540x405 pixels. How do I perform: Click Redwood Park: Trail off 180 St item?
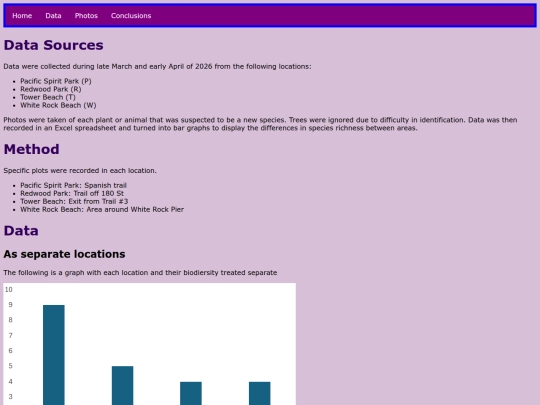(72, 193)
